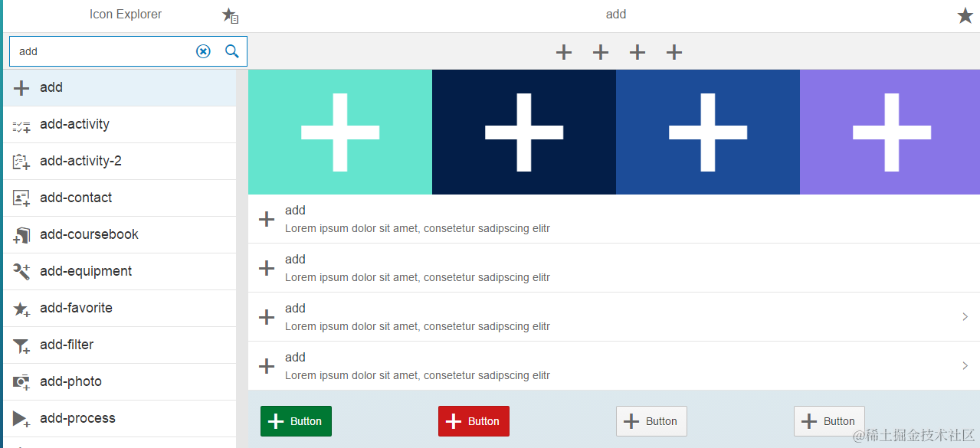Select the 'add' entry in the icon list
Screen dimensions: 980x448
(120, 88)
